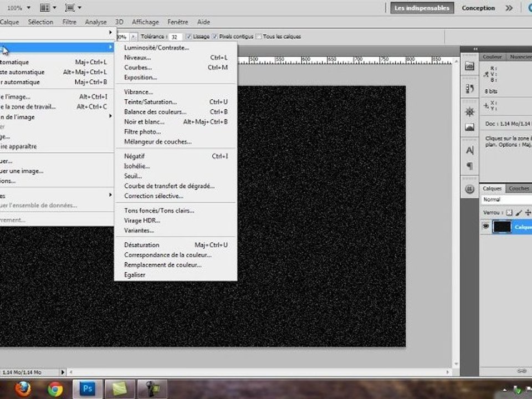The image size is (532, 399).
Task: Open the History panel icon
Action: pyautogui.click(x=470, y=88)
